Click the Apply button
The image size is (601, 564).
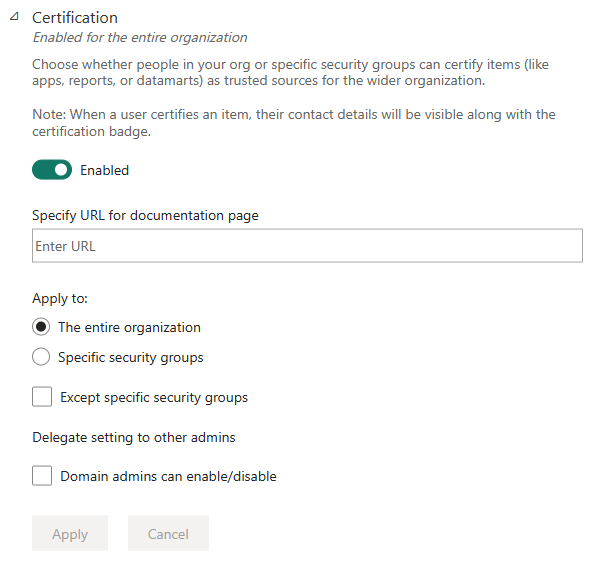point(70,533)
